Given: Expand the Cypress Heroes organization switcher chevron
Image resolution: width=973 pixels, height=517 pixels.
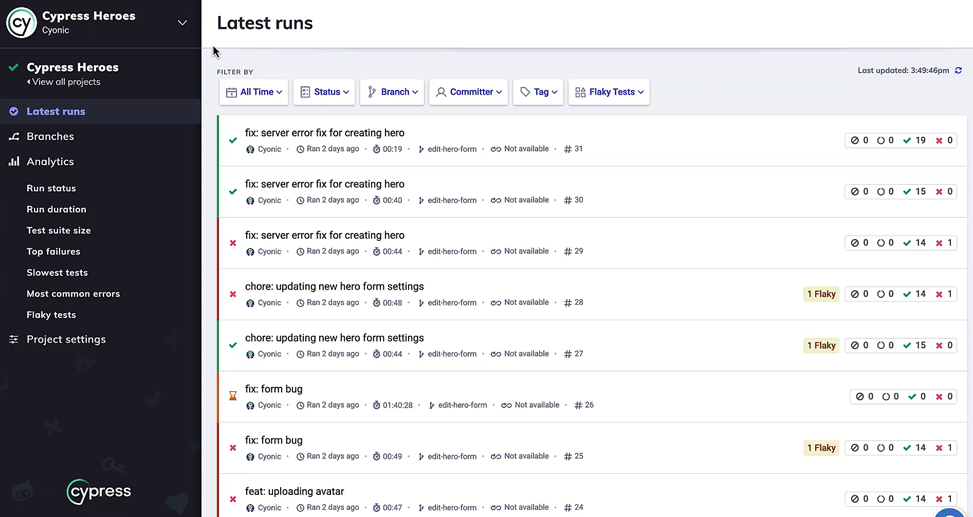Looking at the screenshot, I should 182,22.
